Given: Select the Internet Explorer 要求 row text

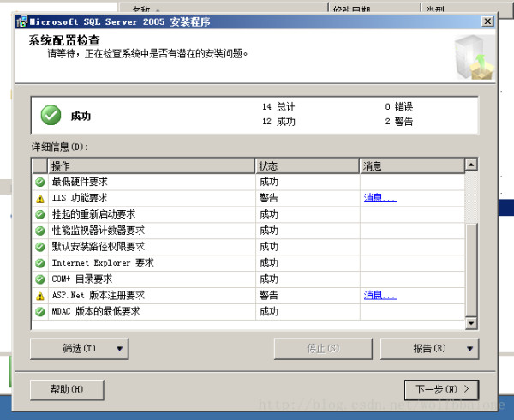Looking at the screenshot, I should point(103,262).
